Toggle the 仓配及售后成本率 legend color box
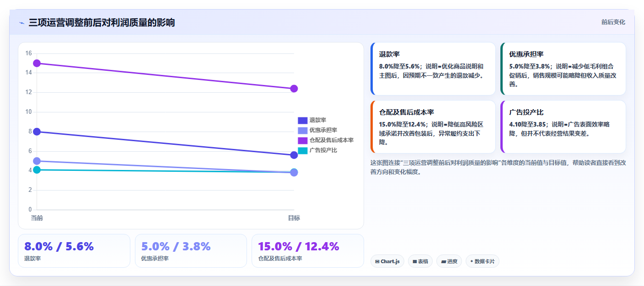 pyautogui.click(x=302, y=140)
